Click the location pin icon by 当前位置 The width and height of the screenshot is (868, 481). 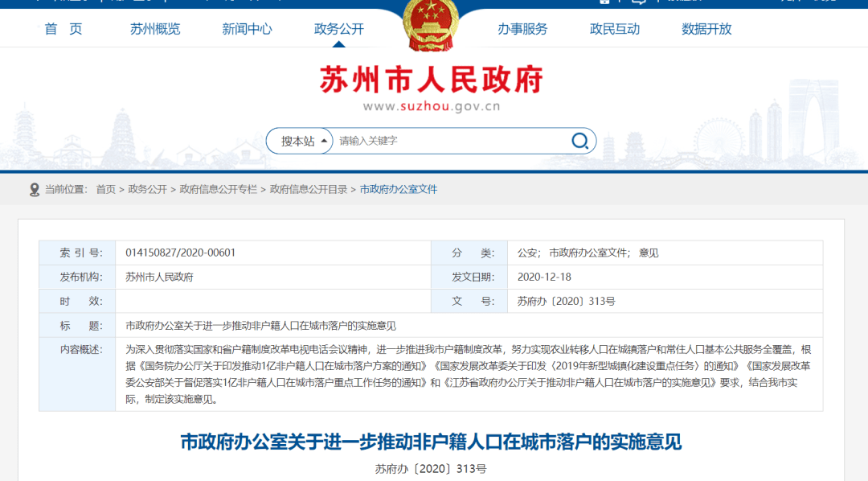pos(34,190)
